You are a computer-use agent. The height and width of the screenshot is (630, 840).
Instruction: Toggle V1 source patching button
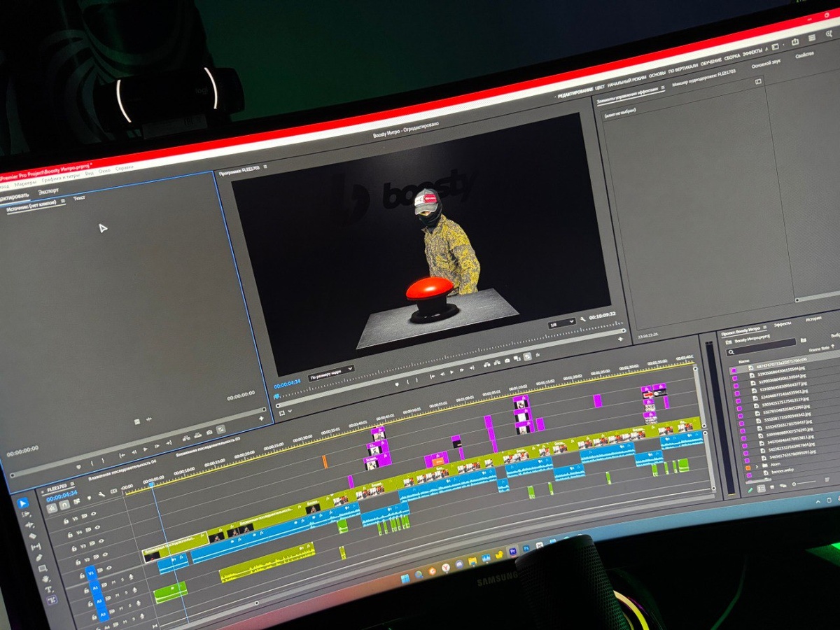[x=91, y=573]
